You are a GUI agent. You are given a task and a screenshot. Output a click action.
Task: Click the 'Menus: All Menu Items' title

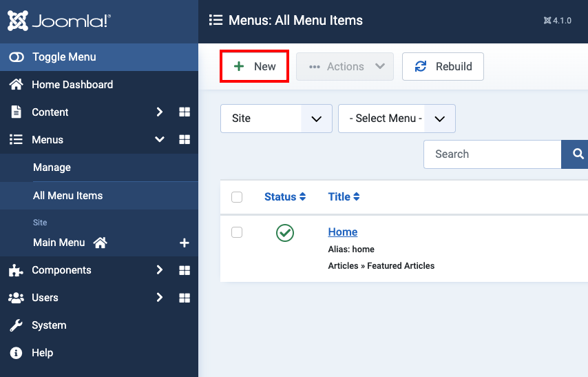click(x=295, y=20)
